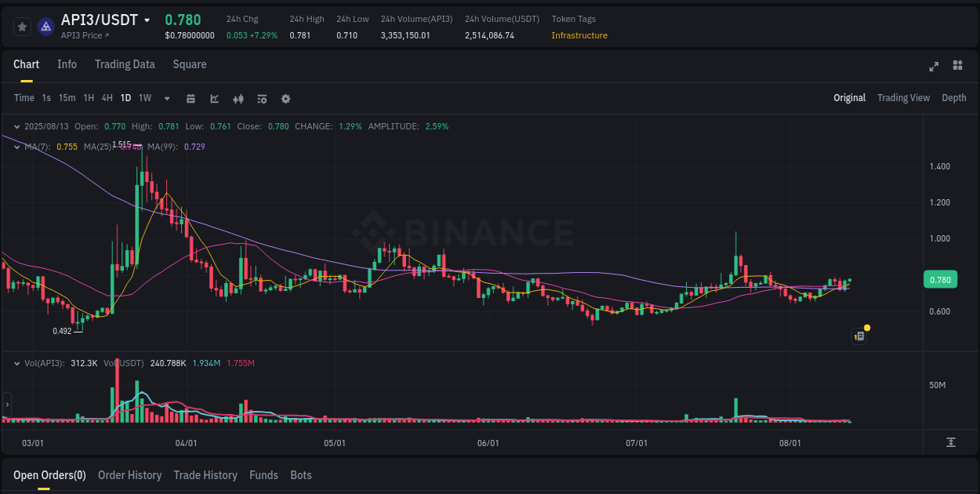The image size is (980, 494).
Task: Open the interval settings list icon
Action: pos(261,99)
